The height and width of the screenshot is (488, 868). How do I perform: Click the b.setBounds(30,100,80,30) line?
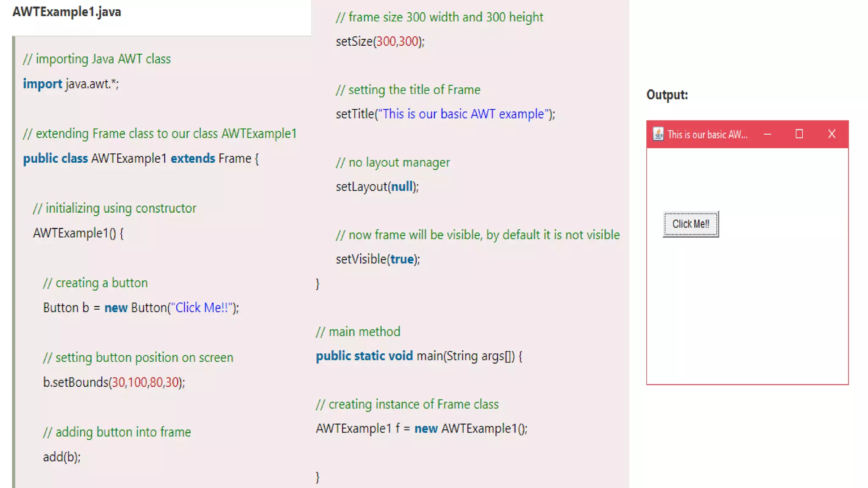tap(114, 383)
